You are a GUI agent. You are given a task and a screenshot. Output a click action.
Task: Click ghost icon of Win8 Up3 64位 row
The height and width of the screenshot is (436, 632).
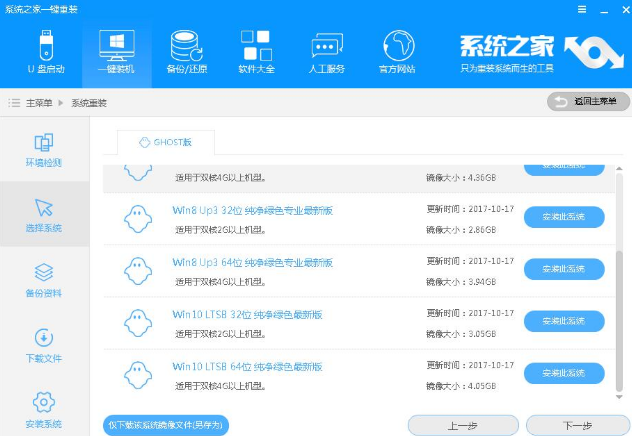[x=138, y=271]
